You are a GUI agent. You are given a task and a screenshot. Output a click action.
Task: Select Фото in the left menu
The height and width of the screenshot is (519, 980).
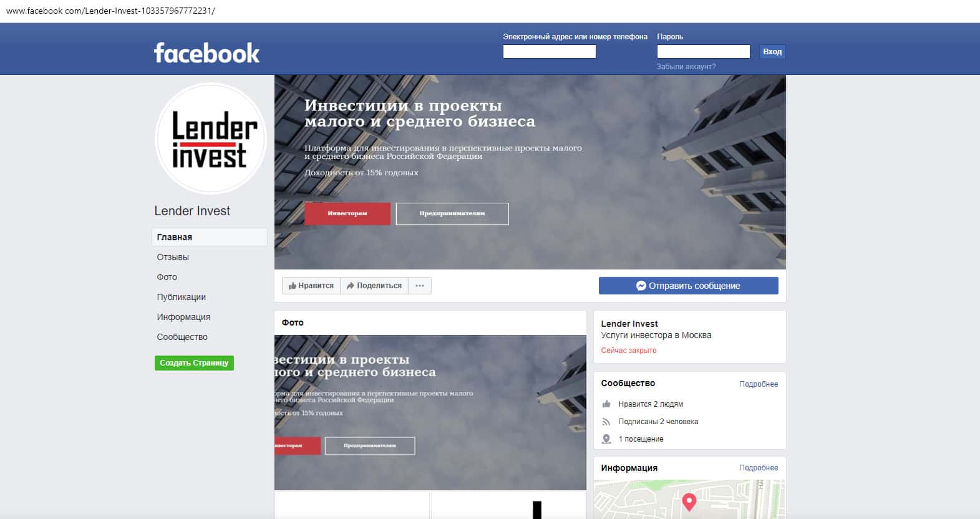(x=167, y=277)
